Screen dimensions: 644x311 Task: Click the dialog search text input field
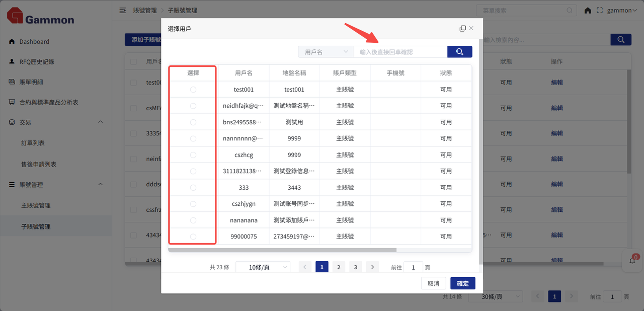click(400, 52)
